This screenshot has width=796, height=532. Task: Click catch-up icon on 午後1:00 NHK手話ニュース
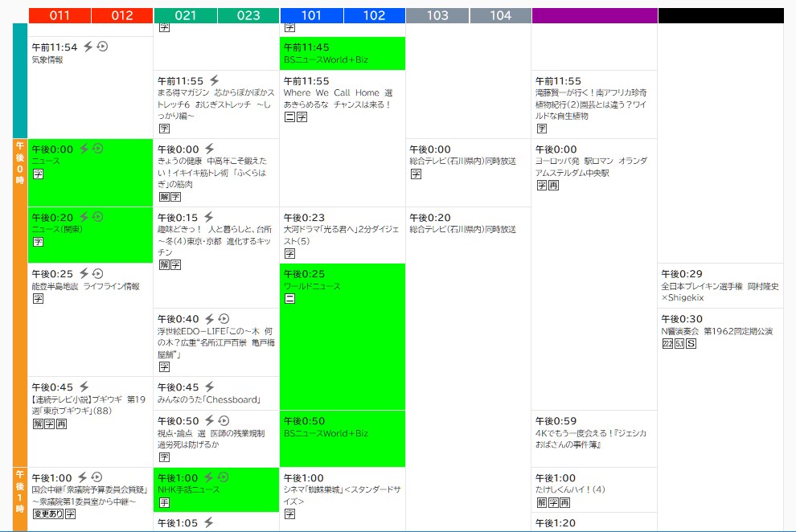(x=223, y=477)
